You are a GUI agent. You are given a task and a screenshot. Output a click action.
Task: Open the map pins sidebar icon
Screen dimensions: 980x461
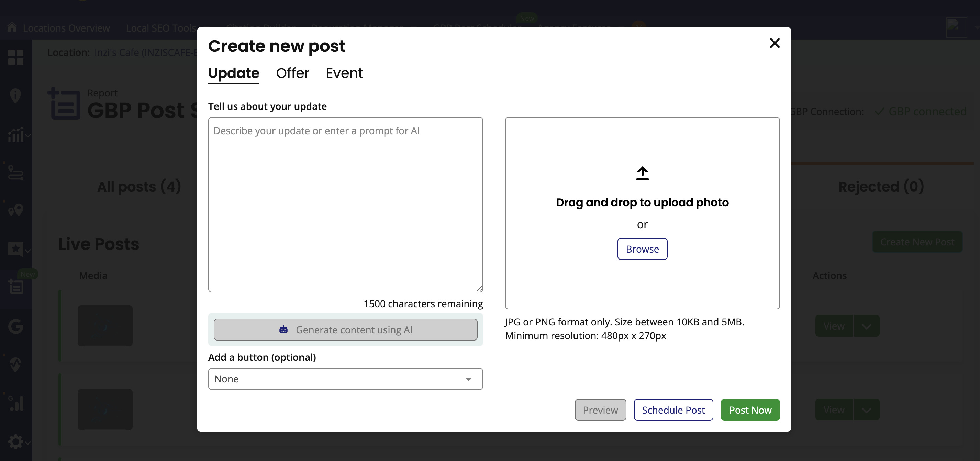(x=15, y=210)
